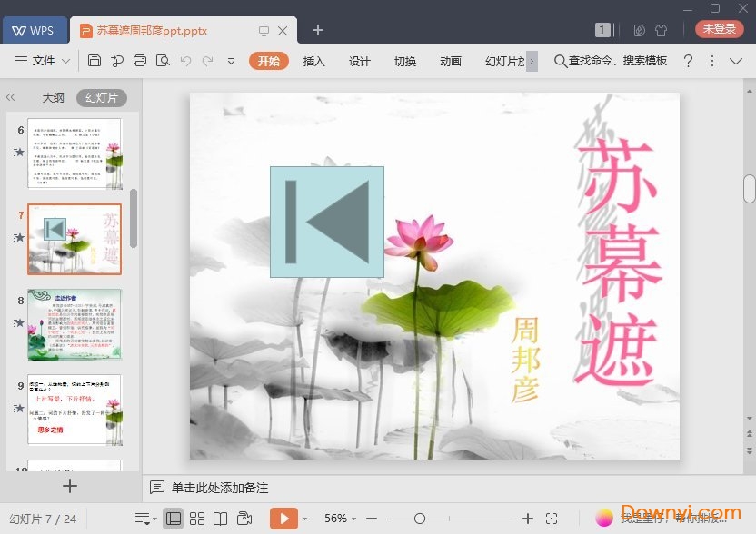The width and height of the screenshot is (756, 534).
Task: Switch to slide sorter view icon
Action: [196, 518]
